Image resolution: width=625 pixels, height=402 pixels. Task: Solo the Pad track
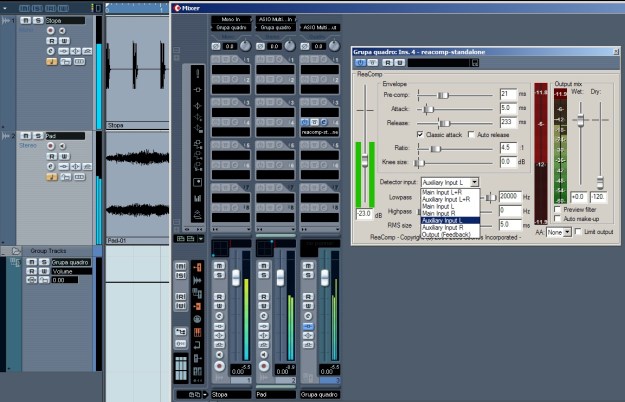(38, 135)
